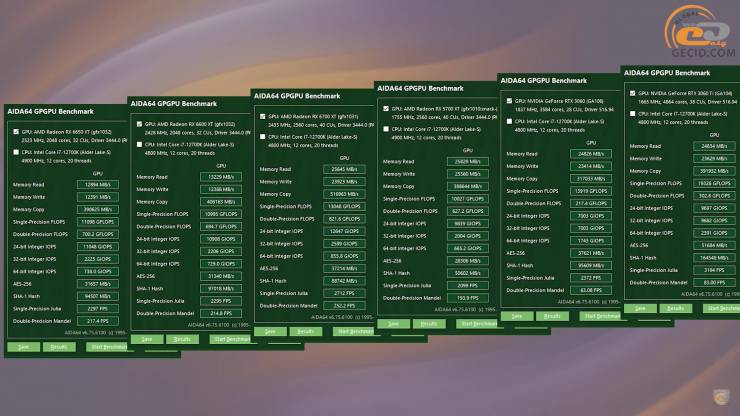Open Results in the RTX 3060 Ti window
Screen dimensions: 740x416
(x=675, y=308)
